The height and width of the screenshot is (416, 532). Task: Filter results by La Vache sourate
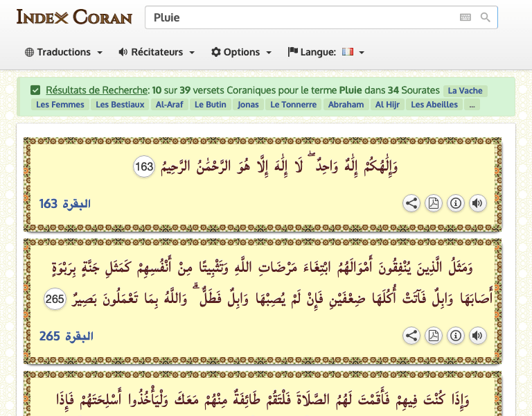click(x=465, y=90)
